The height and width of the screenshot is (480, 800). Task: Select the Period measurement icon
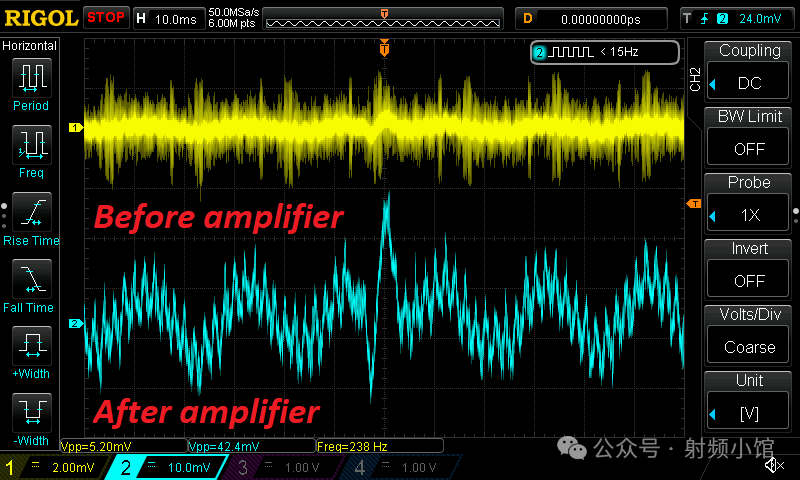31,78
